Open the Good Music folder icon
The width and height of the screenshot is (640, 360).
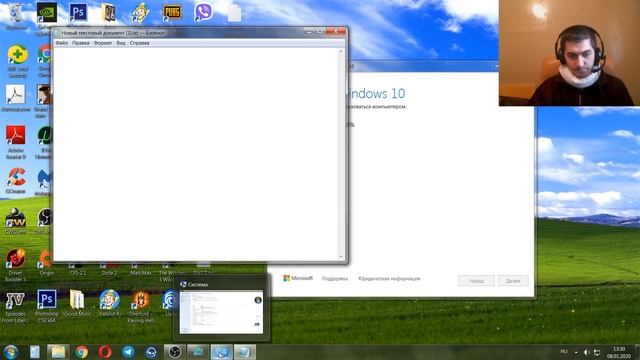pos(78,303)
